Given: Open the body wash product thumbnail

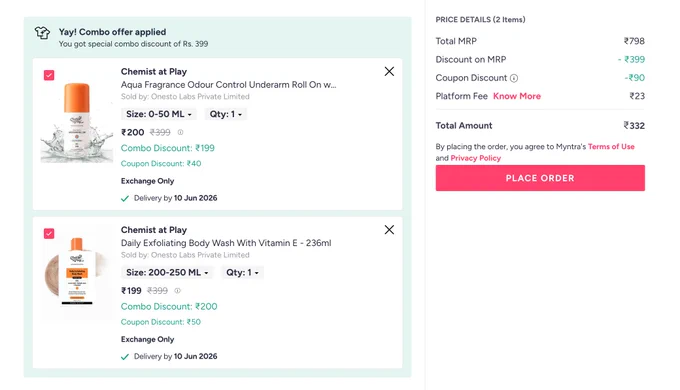Looking at the screenshot, I should pos(77,272).
